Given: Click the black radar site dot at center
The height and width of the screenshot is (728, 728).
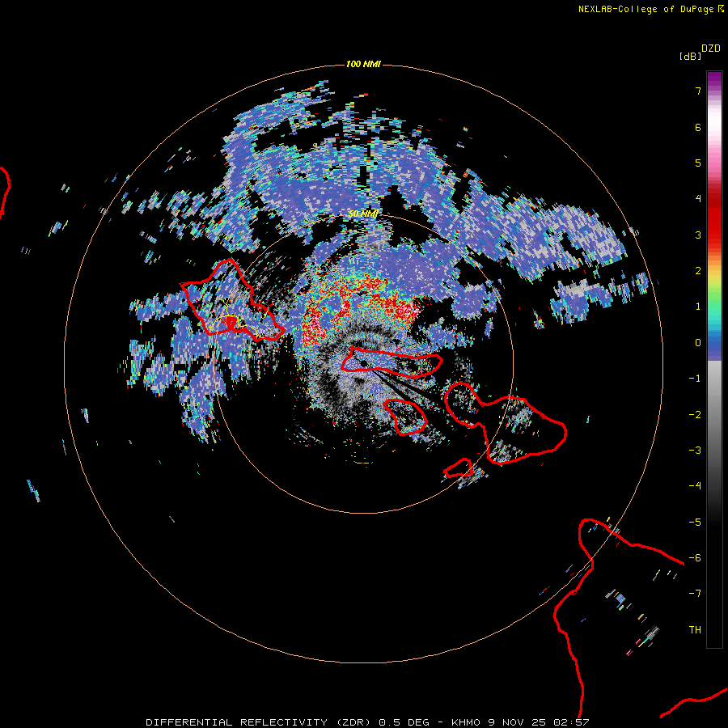Looking at the screenshot, I should (x=363, y=363).
